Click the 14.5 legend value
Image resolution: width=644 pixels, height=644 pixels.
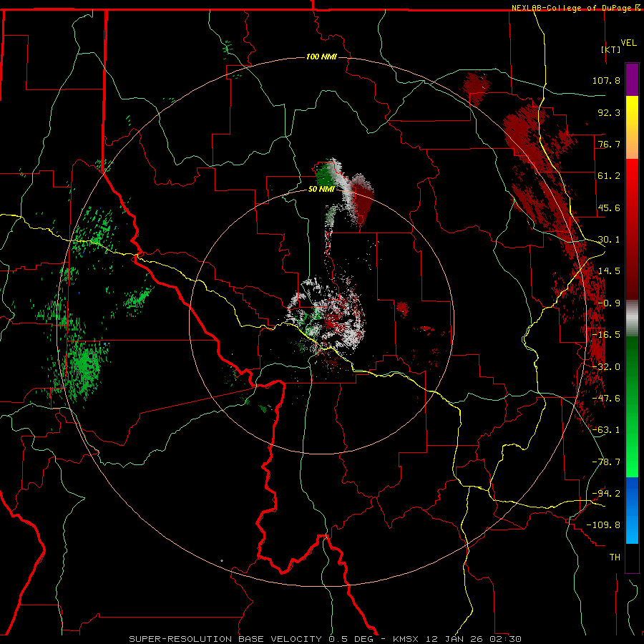(609, 271)
